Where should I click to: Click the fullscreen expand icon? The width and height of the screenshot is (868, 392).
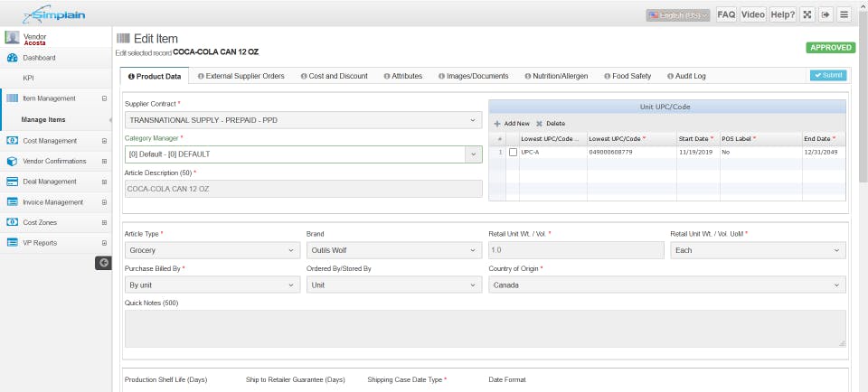pyautogui.click(x=807, y=14)
